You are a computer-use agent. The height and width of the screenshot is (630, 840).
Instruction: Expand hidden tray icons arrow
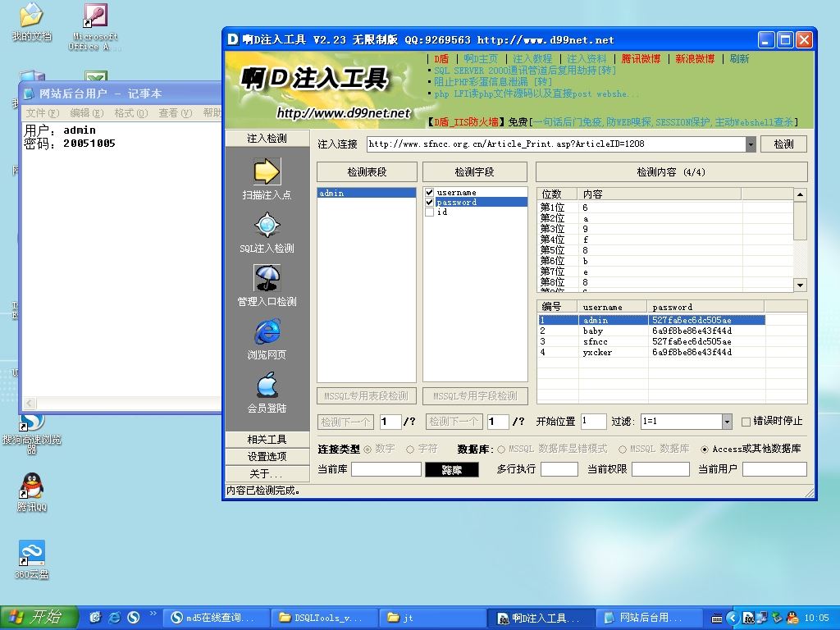coord(733,619)
